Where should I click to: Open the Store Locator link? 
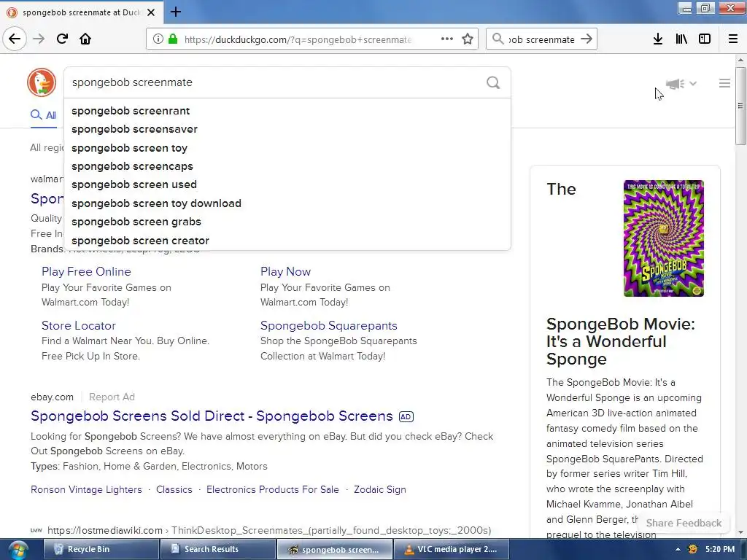point(79,326)
